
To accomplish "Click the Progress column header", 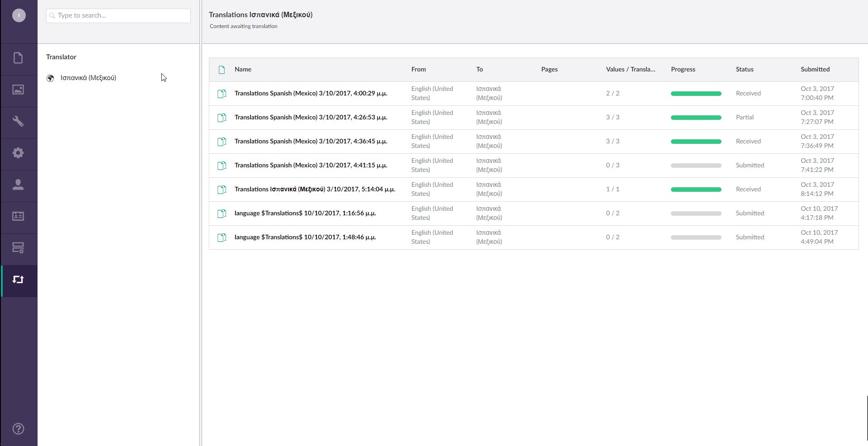I will click(x=683, y=69).
